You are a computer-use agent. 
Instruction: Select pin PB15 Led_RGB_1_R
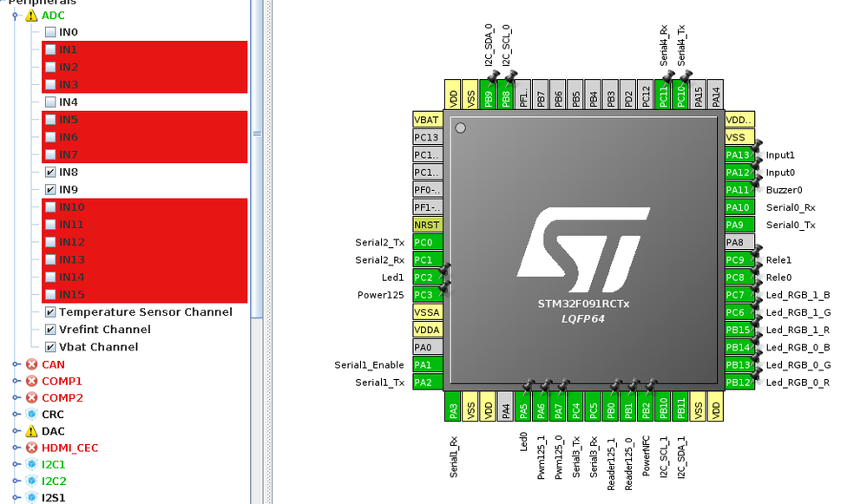click(x=739, y=330)
